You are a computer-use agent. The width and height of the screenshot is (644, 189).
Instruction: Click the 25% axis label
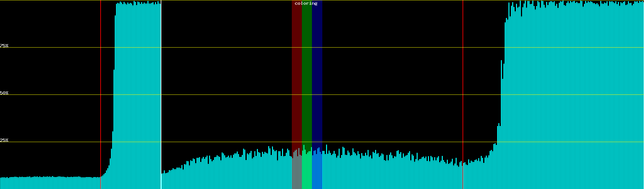pyautogui.click(x=4, y=140)
